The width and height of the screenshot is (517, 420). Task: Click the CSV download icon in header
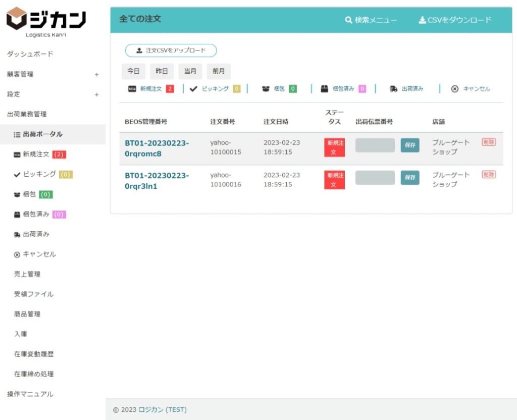click(422, 20)
